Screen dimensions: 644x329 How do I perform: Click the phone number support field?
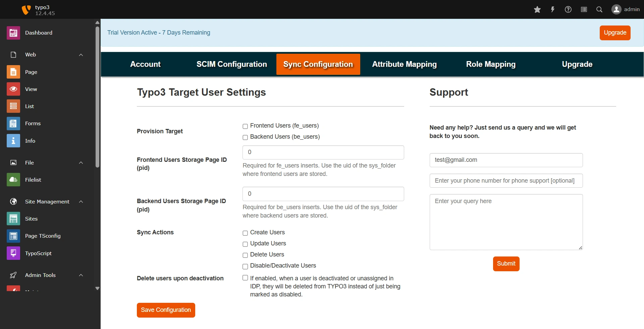click(506, 181)
